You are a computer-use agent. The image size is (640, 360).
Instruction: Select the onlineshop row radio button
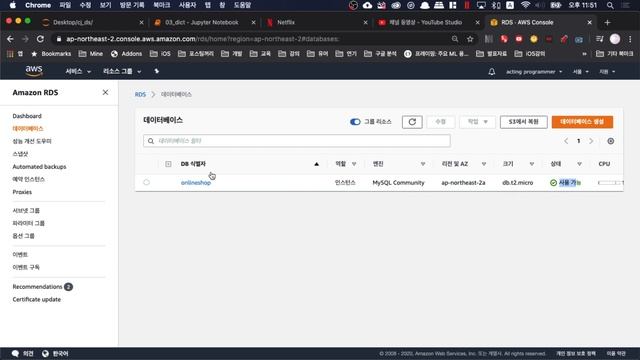(147, 182)
